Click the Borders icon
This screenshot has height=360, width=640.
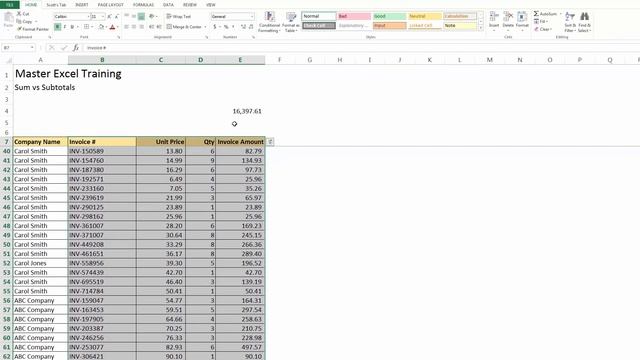tap(86, 27)
